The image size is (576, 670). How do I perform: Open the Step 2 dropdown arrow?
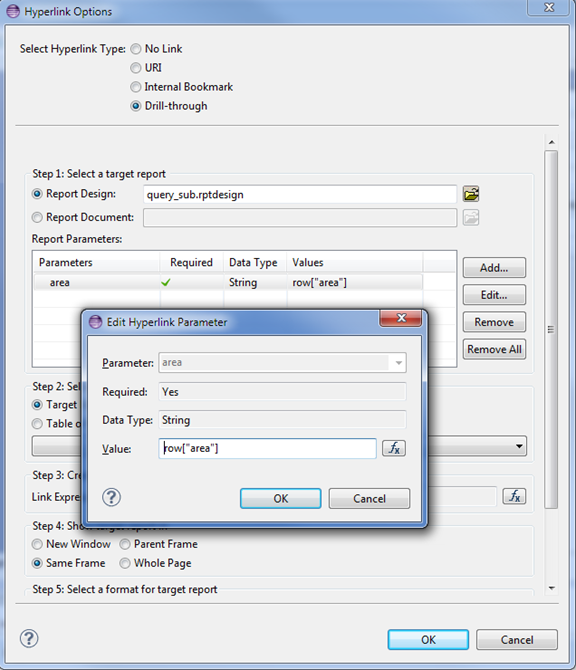tap(519, 447)
